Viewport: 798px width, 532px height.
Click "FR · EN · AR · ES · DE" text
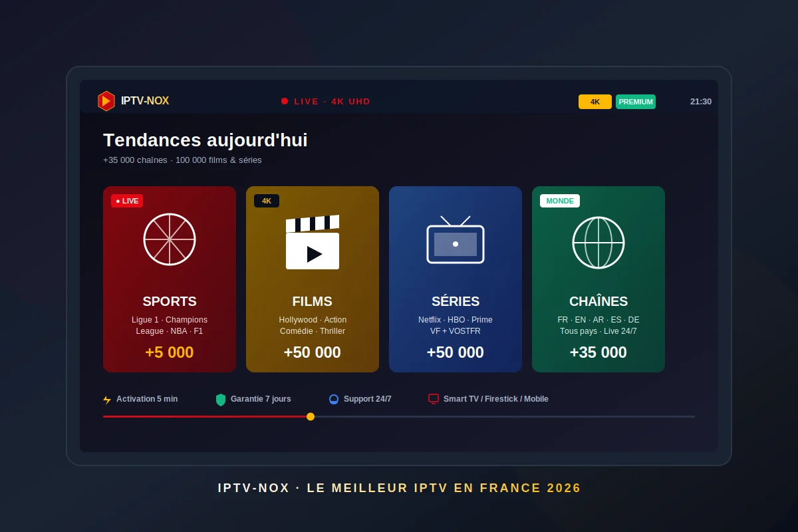[x=598, y=320]
